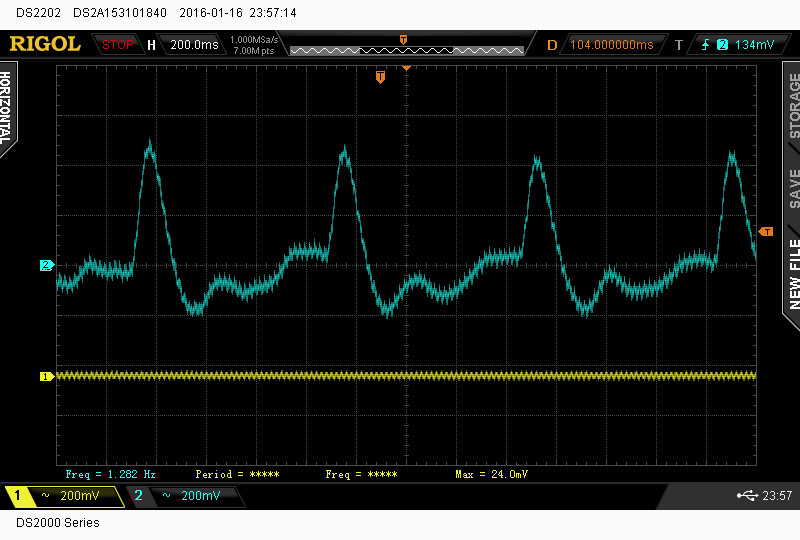The image size is (800, 540).
Task: Click the D delay label
Action: pyautogui.click(x=552, y=45)
